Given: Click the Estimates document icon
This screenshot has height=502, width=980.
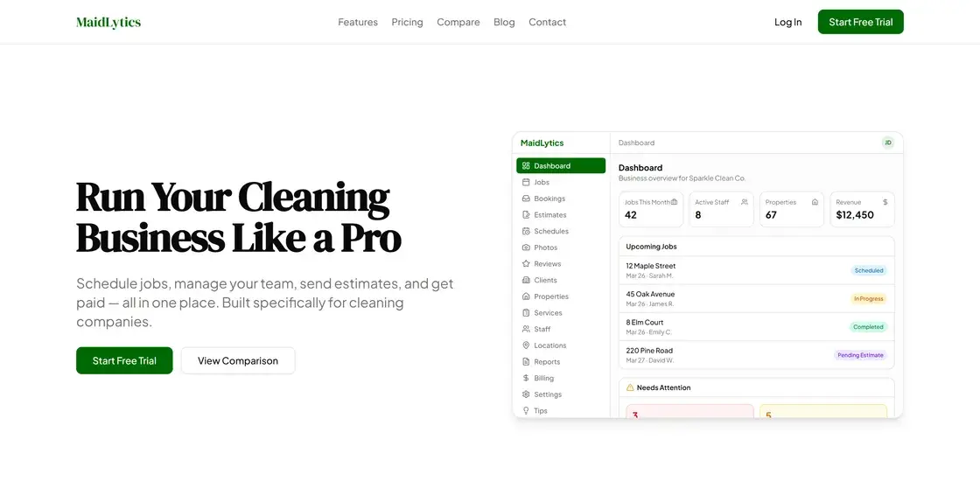Looking at the screenshot, I should click(x=526, y=215).
